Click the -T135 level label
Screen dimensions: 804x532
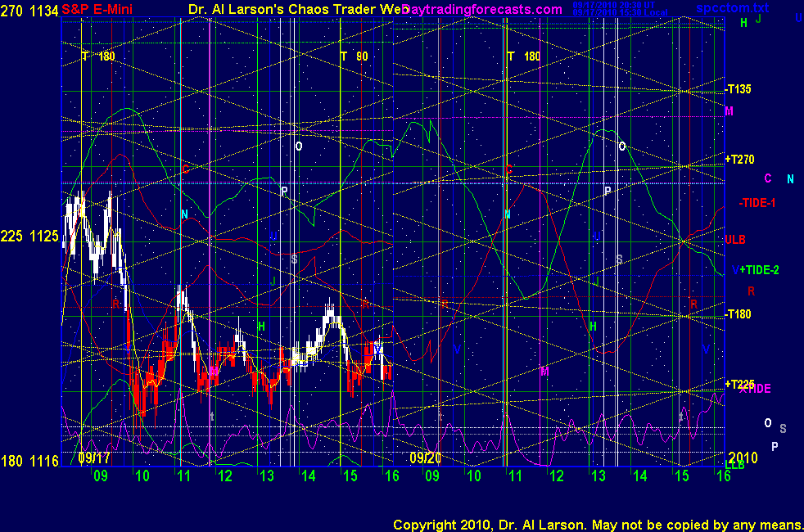[x=739, y=89]
